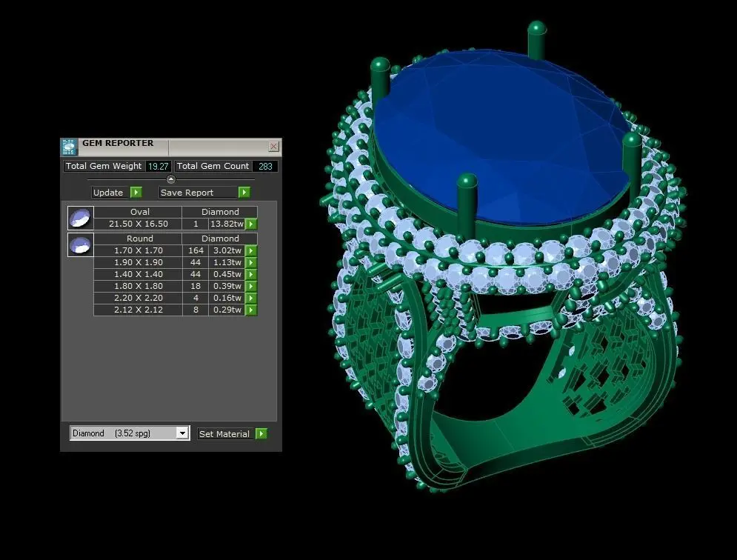Click the green arrow on the 1.13tw row
This screenshot has height=560, width=737.
pyautogui.click(x=251, y=262)
